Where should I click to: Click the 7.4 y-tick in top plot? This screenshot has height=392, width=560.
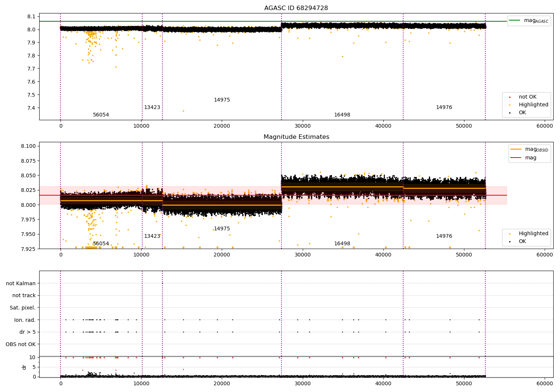31,108
